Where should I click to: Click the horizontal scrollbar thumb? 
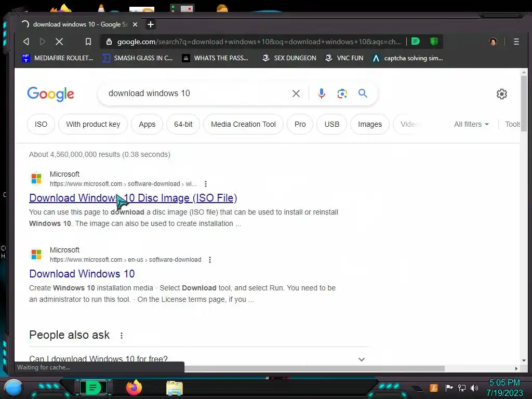(x=314, y=368)
